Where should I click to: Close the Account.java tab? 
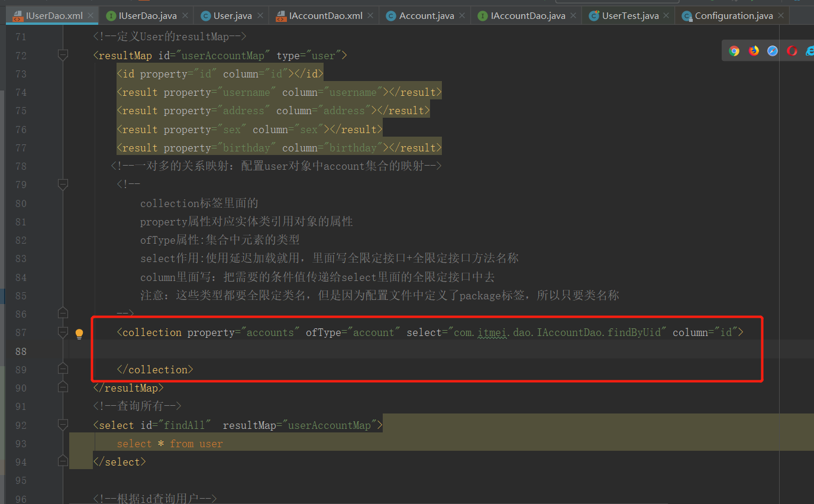(x=462, y=16)
